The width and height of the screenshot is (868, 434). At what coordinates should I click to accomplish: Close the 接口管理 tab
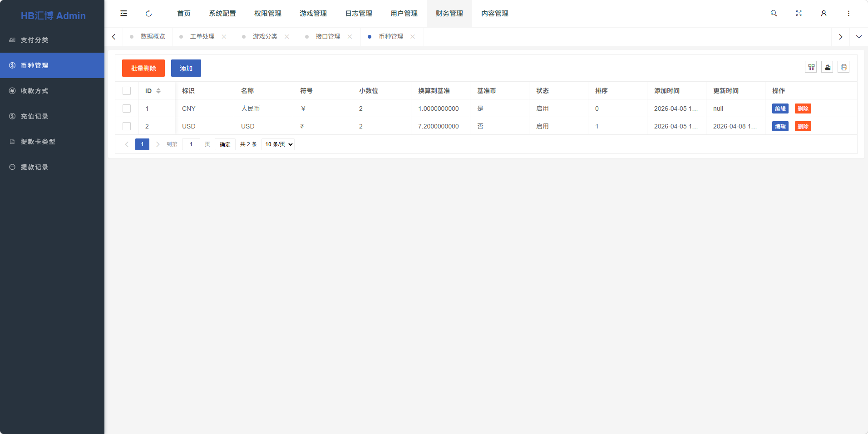click(x=350, y=37)
